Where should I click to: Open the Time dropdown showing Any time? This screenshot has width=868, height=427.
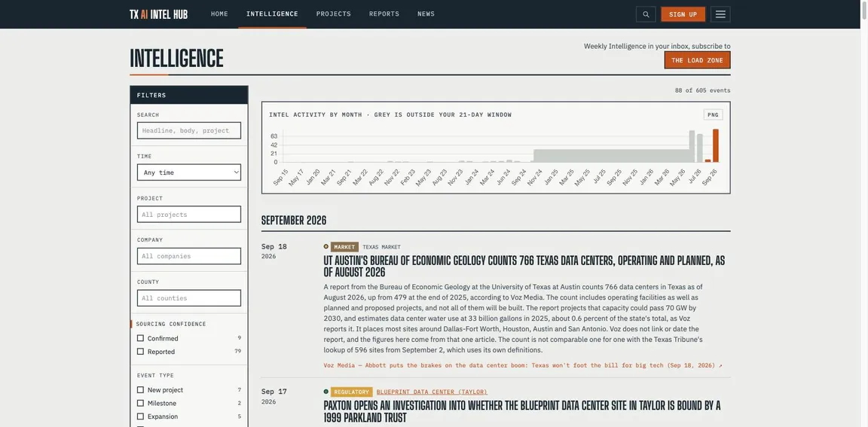[189, 172]
